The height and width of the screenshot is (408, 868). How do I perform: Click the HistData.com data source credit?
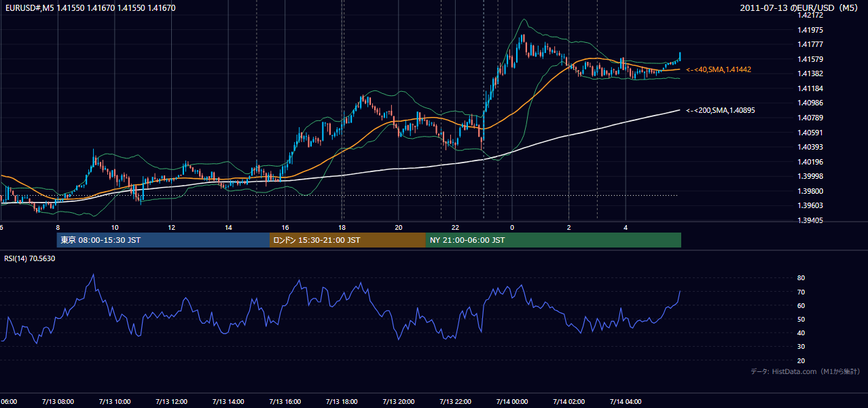(806, 371)
